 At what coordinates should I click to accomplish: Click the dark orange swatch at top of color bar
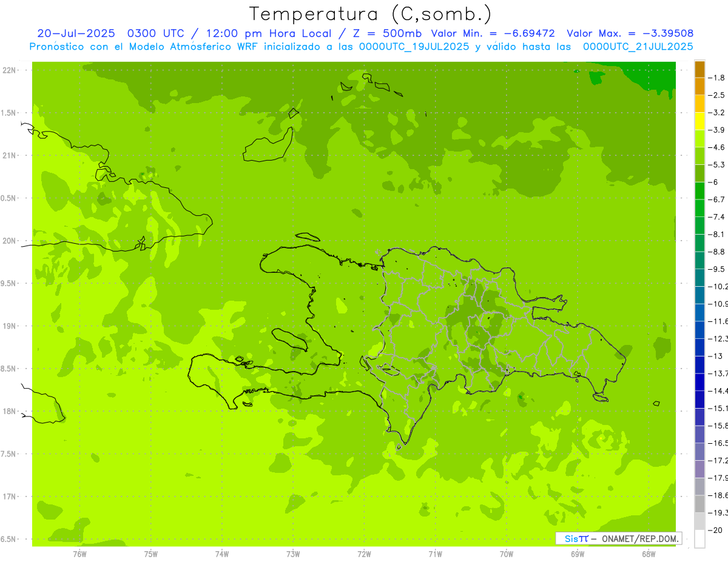pyautogui.click(x=699, y=69)
